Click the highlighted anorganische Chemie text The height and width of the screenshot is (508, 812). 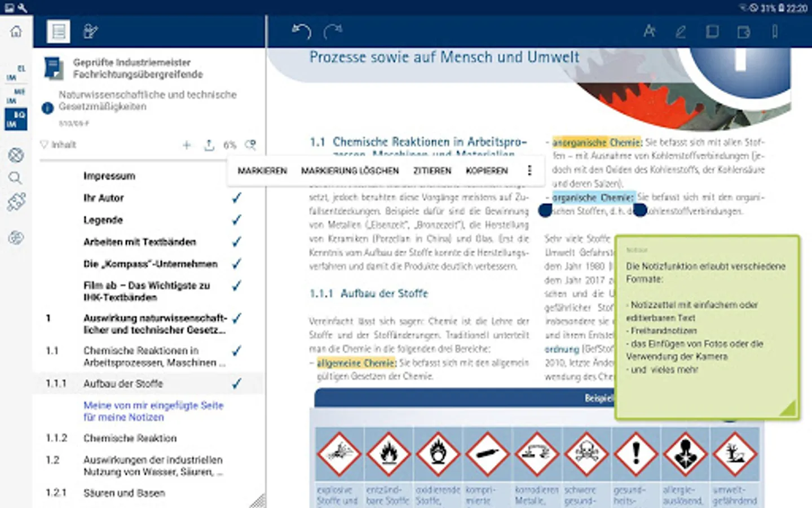pyautogui.click(x=597, y=142)
